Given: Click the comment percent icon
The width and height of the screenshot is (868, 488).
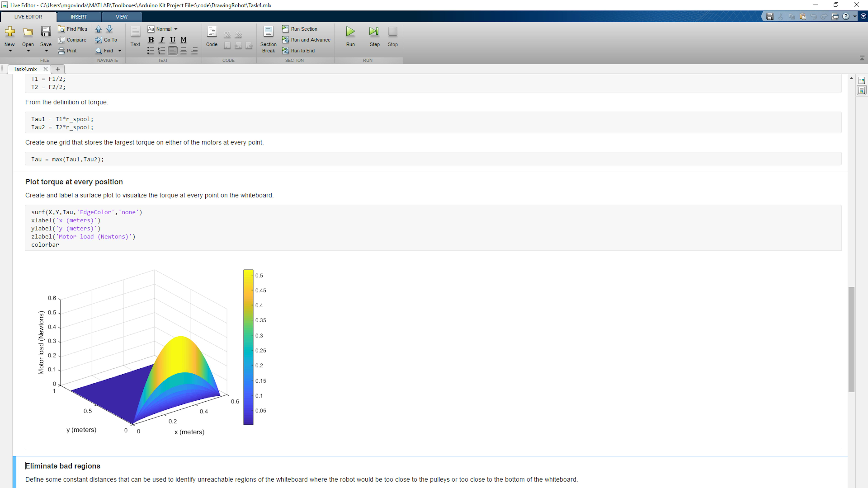Looking at the screenshot, I should click(x=227, y=35).
